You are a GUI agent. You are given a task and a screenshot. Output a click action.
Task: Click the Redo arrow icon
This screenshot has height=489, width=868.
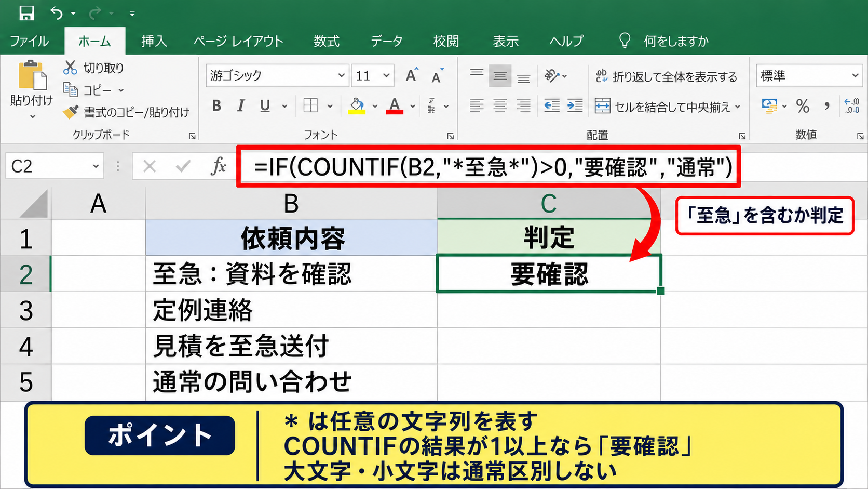click(x=95, y=13)
